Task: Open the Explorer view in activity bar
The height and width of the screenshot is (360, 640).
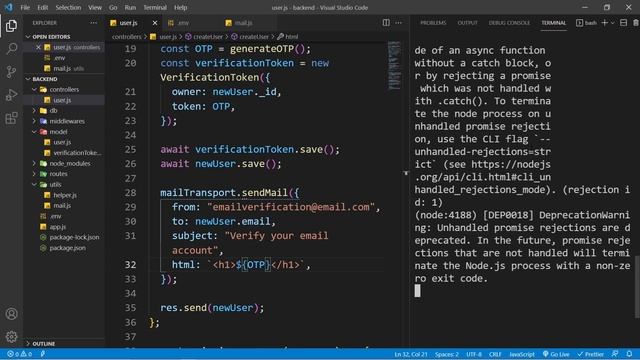Action: click(11, 26)
